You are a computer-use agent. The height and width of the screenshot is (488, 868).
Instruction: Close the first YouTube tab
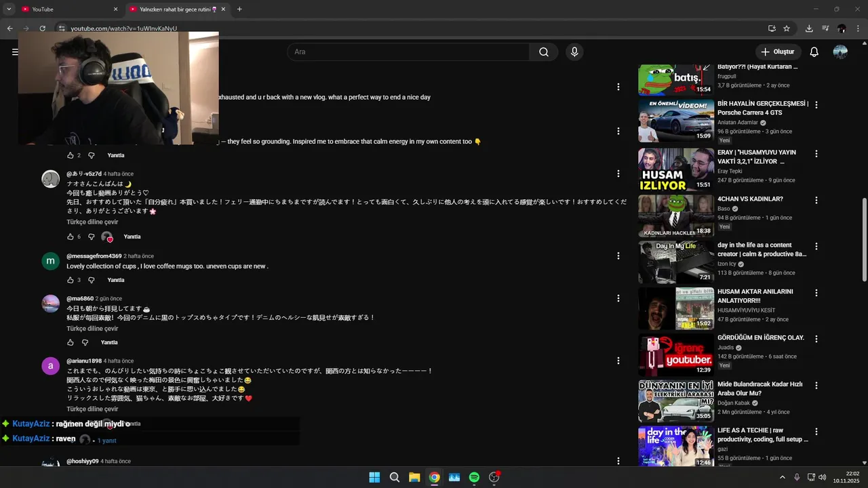[x=115, y=9]
